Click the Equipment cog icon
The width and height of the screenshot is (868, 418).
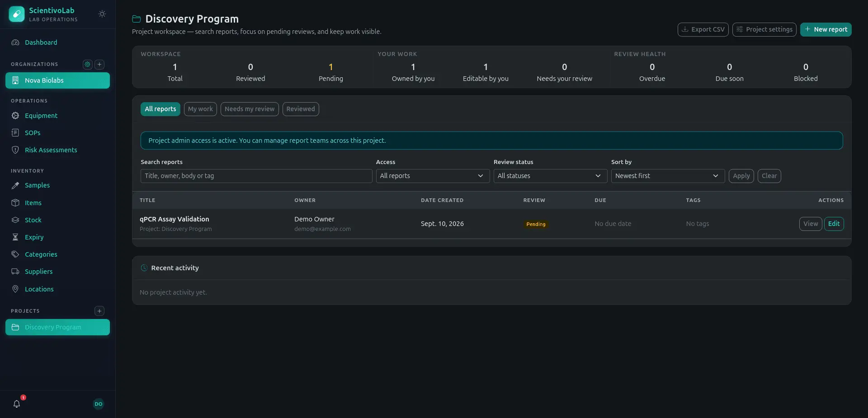coord(15,116)
